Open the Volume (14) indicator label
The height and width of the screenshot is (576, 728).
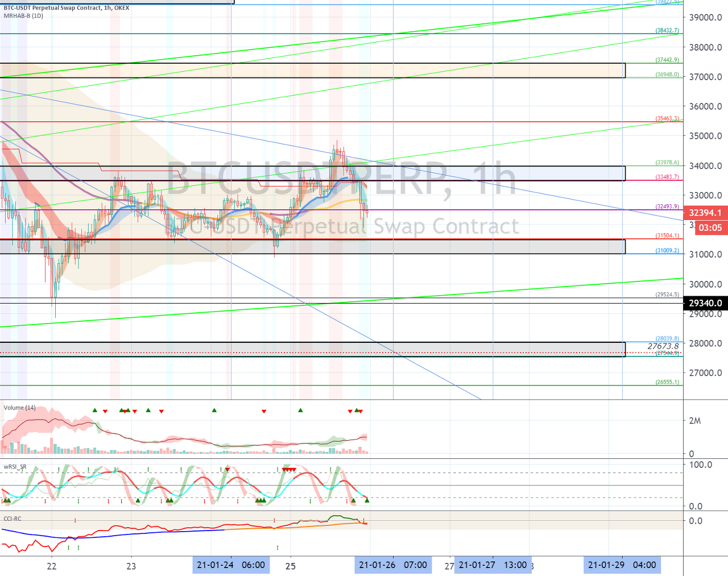(x=20, y=408)
